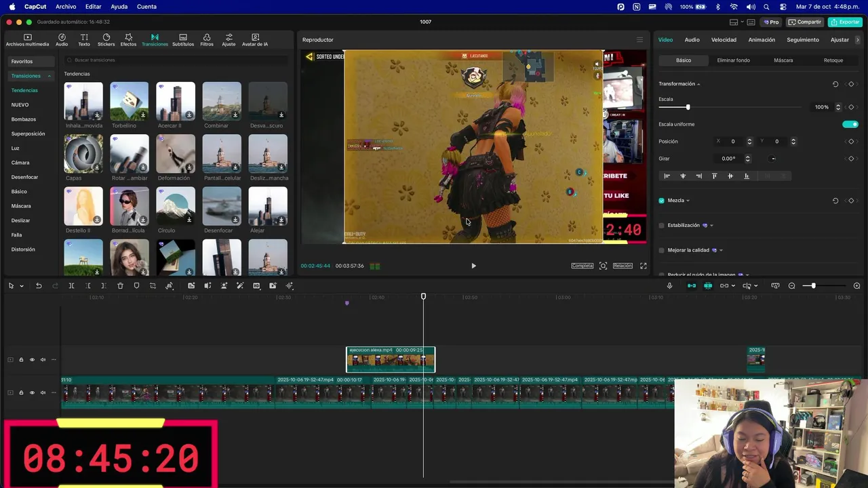Click the Buscar transiciones search field

click(x=176, y=60)
